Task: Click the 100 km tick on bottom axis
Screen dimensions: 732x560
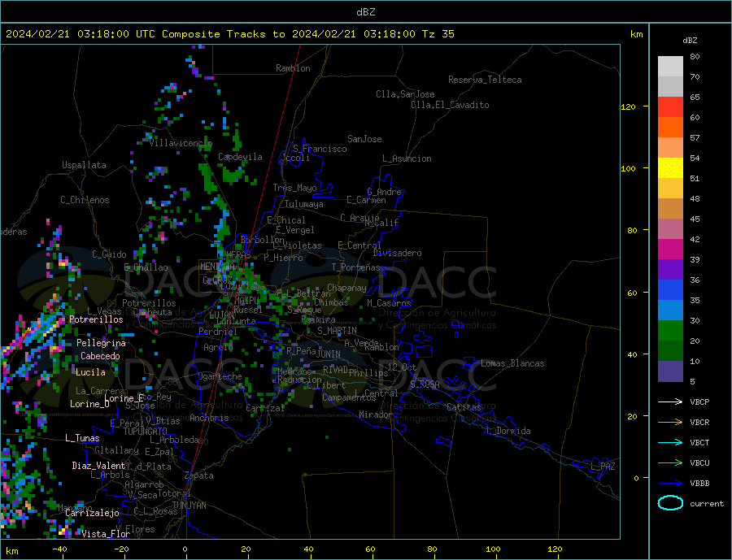Action: (493, 549)
